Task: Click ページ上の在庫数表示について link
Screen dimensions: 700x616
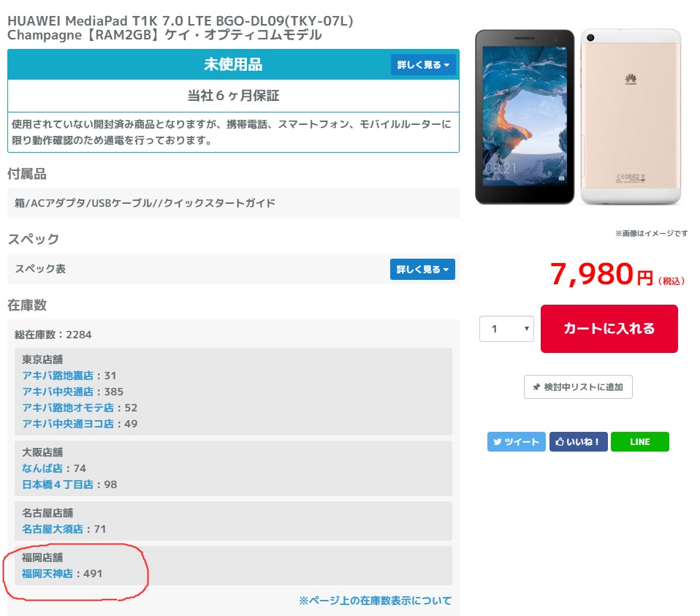Action: coord(375,601)
